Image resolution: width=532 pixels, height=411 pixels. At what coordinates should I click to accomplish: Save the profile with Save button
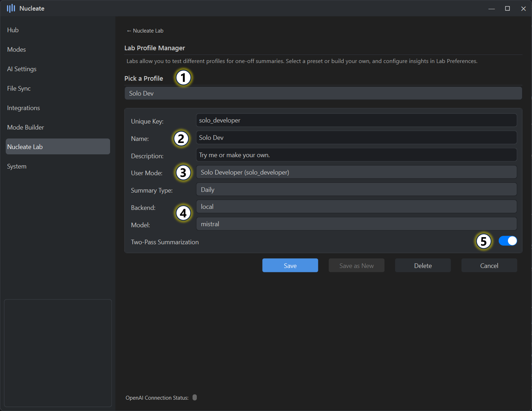pos(290,265)
